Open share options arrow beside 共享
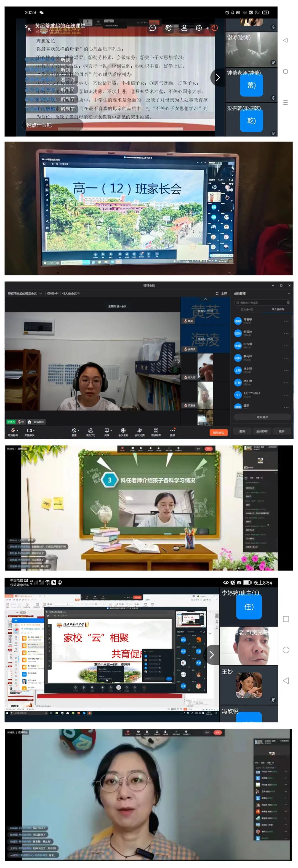 coord(111,430)
